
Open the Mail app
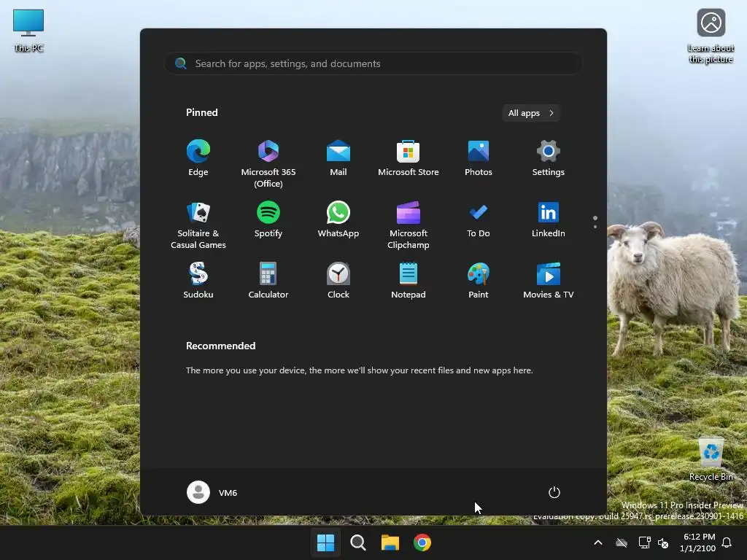click(x=338, y=158)
